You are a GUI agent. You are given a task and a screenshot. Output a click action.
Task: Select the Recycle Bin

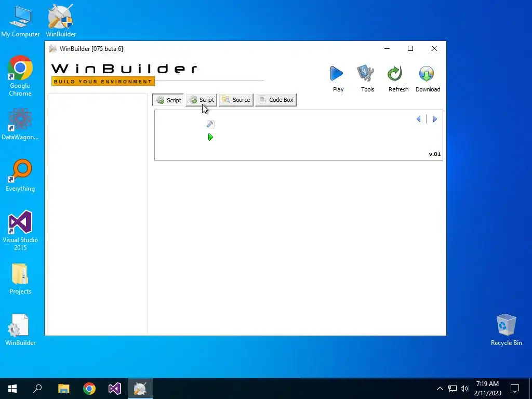coord(506,330)
